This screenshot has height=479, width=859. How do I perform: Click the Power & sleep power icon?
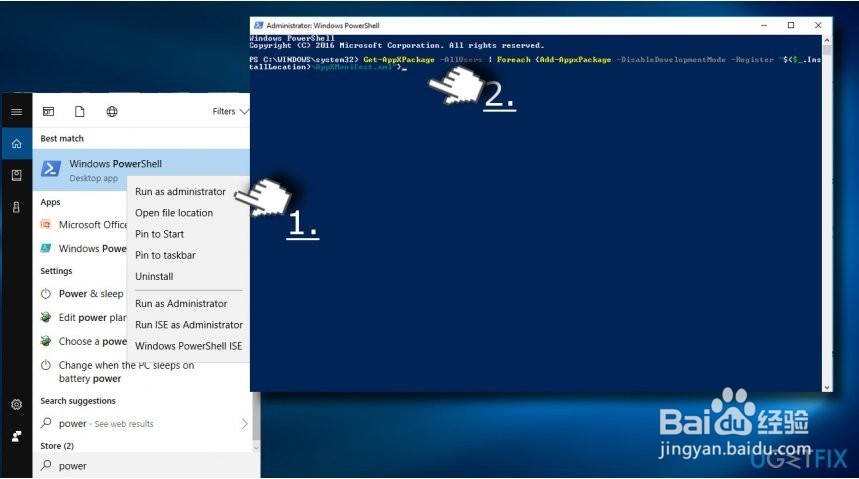(46, 293)
